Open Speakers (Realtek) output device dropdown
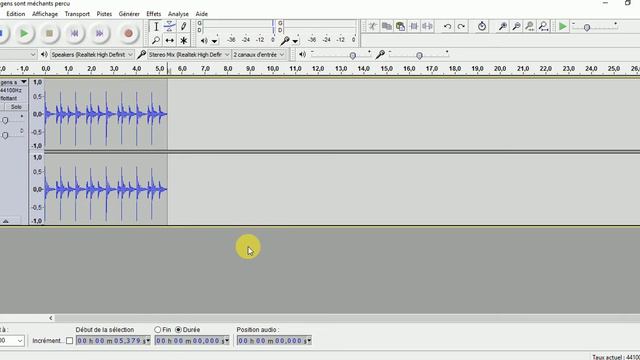This screenshot has width=640, height=360. (x=92, y=54)
